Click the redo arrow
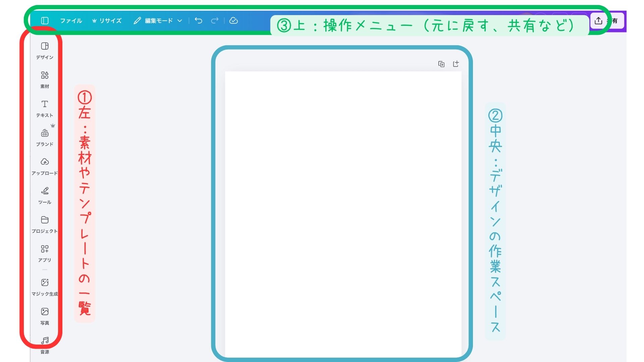 pyautogui.click(x=215, y=21)
